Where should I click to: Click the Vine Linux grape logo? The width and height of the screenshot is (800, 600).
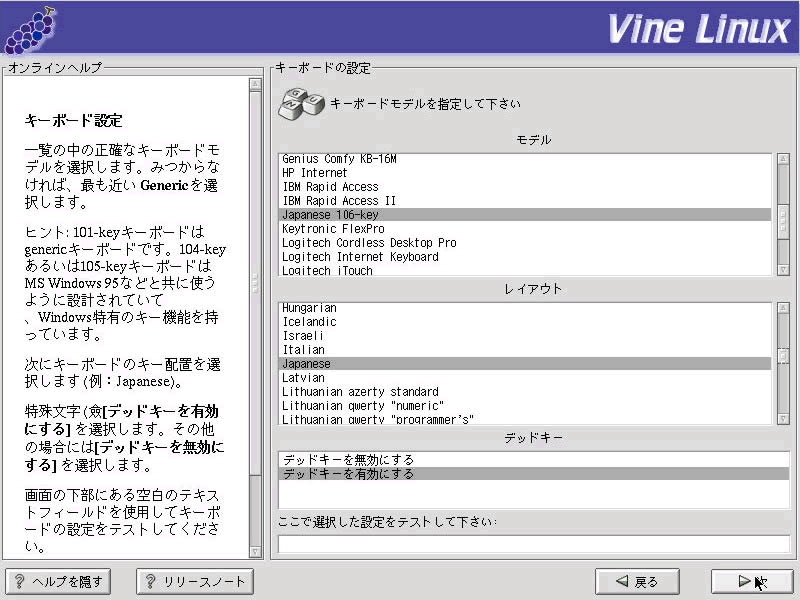(x=30, y=30)
